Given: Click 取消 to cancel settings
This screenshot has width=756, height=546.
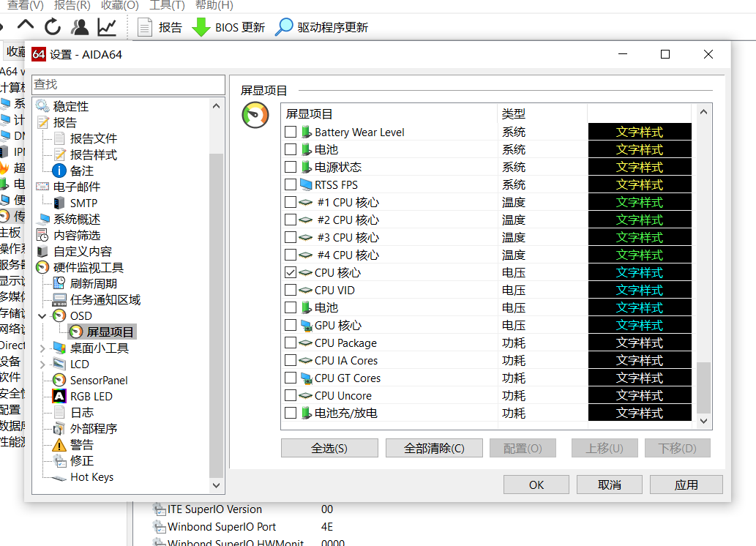Looking at the screenshot, I should pos(610,485).
